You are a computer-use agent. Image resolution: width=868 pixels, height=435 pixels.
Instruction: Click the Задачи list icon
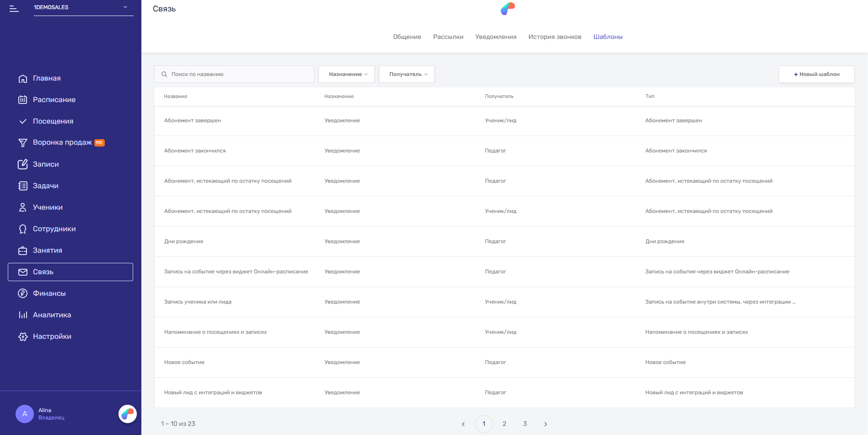click(23, 186)
